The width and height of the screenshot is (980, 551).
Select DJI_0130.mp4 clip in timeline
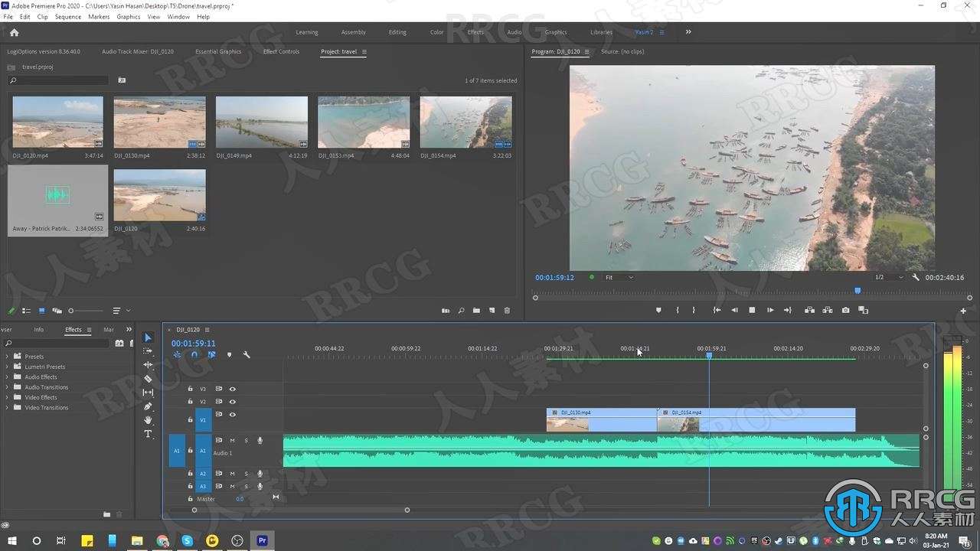601,420
